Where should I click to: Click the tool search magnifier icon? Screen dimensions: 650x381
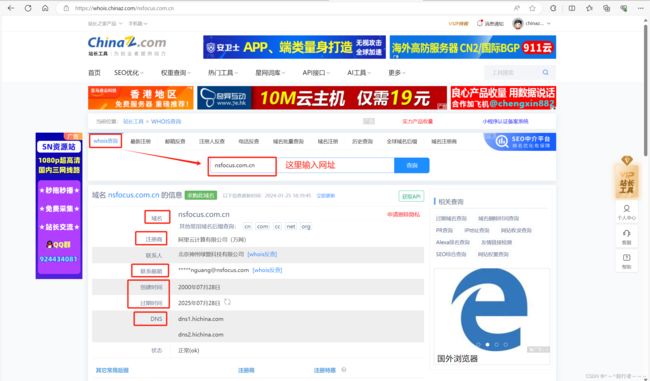coord(546,72)
